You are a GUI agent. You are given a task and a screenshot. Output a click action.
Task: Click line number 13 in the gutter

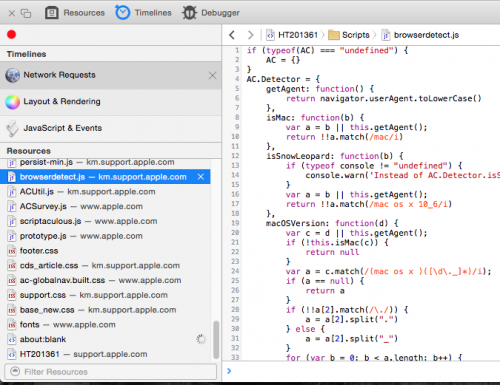tap(235, 166)
